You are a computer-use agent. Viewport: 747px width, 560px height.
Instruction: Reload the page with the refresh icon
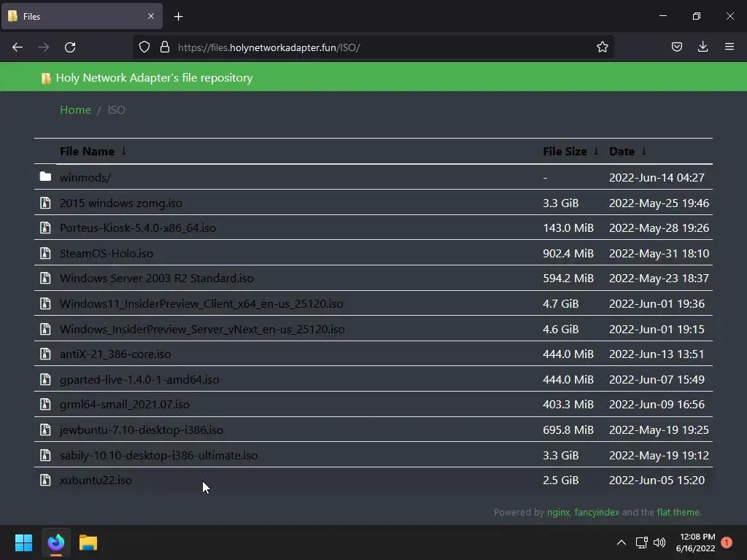[70, 47]
